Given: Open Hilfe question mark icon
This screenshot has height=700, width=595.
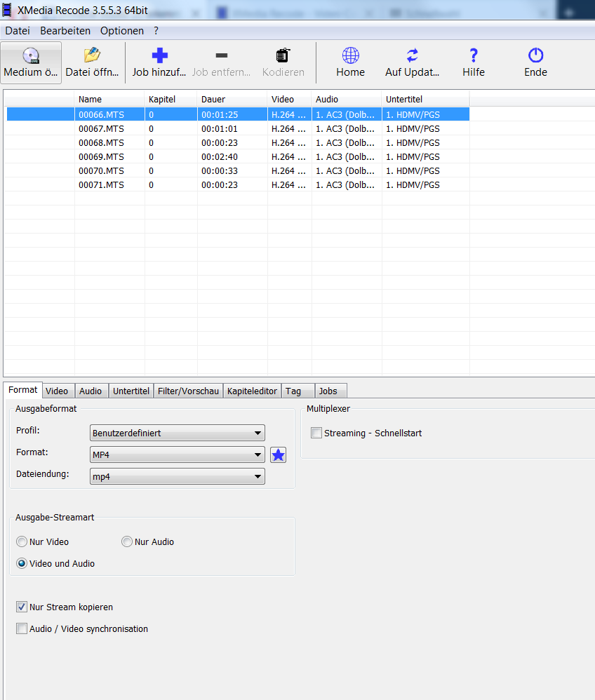Looking at the screenshot, I should 474,55.
